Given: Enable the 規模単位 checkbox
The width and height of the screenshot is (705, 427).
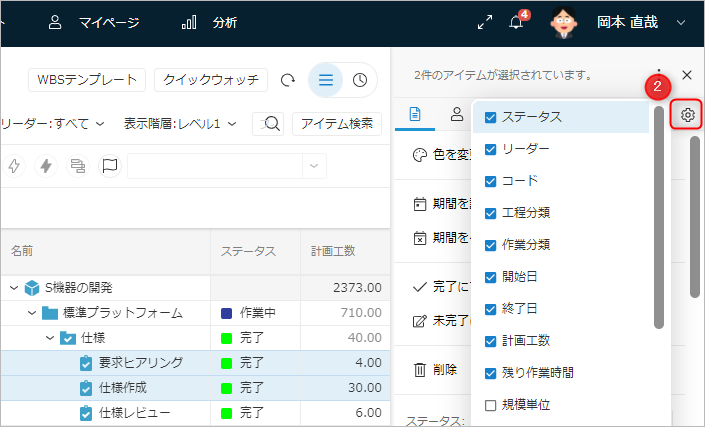Looking at the screenshot, I should click(x=490, y=405).
